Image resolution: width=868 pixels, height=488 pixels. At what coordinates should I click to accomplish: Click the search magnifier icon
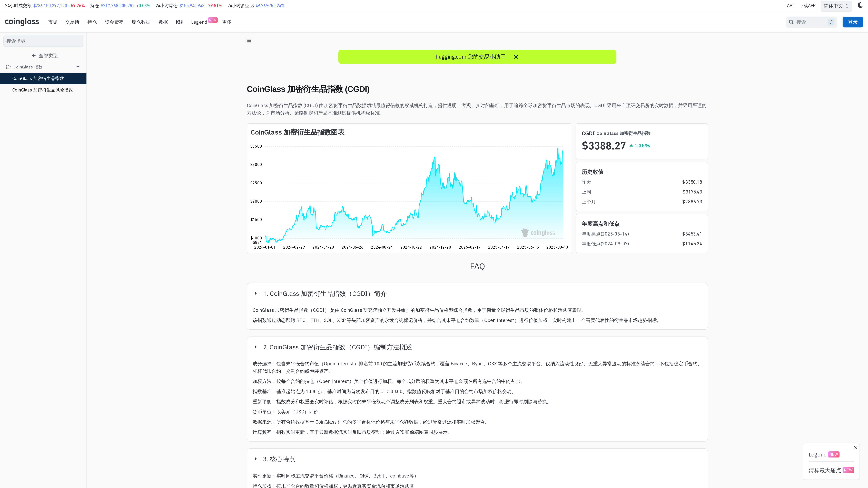pyautogui.click(x=791, y=22)
